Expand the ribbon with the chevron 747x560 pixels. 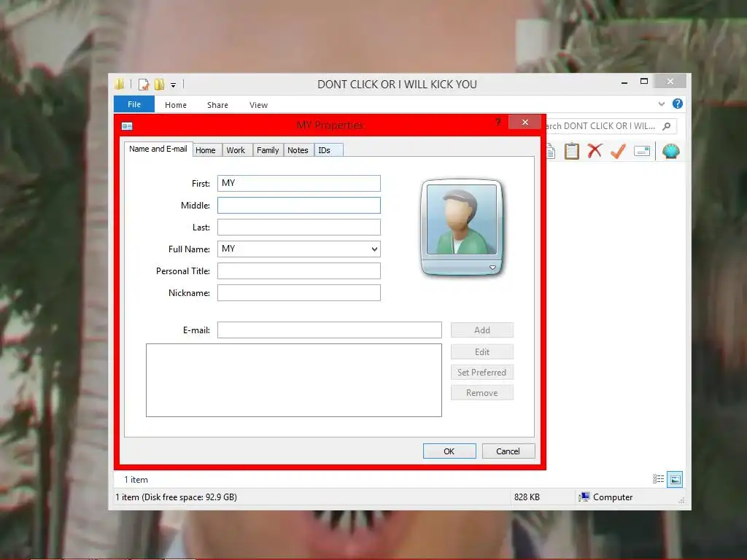tap(661, 104)
